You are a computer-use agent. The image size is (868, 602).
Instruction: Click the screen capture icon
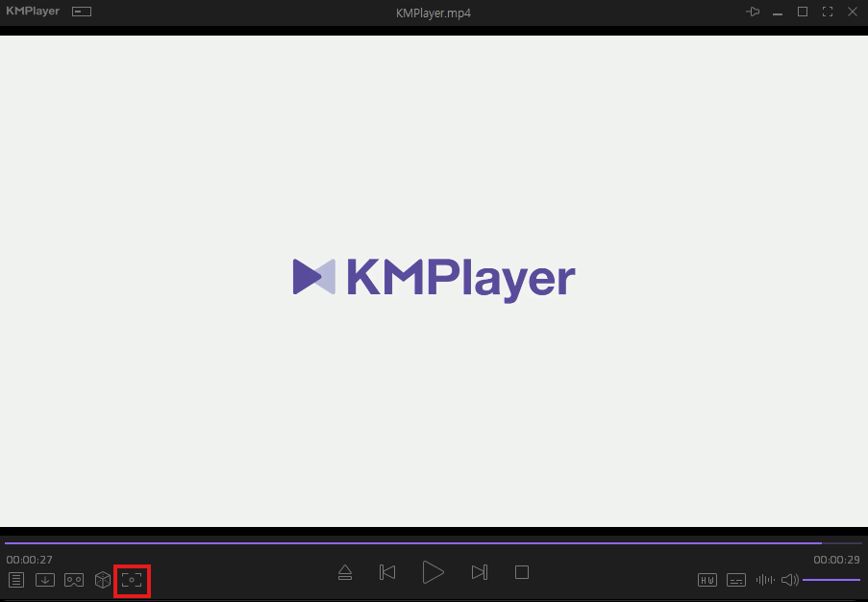132,580
